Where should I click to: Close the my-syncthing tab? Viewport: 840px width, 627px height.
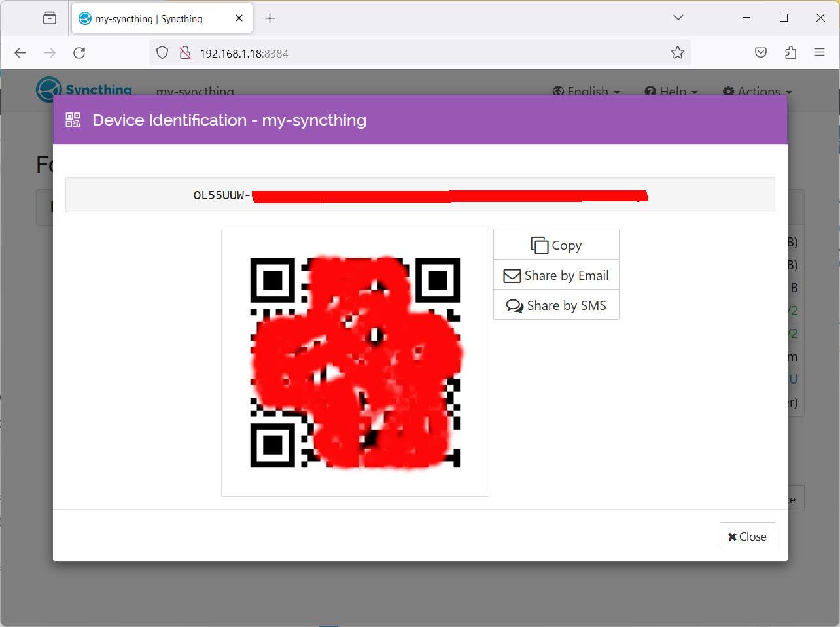[x=239, y=18]
